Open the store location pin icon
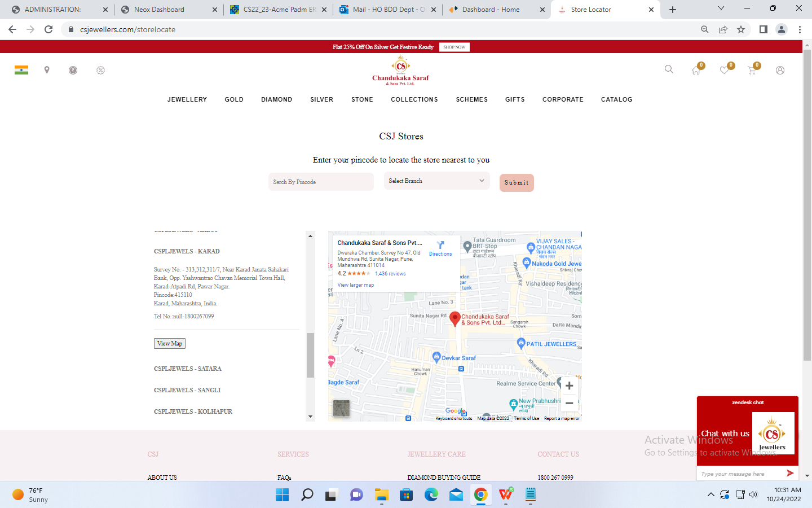 pyautogui.click(x=47, y=70)
